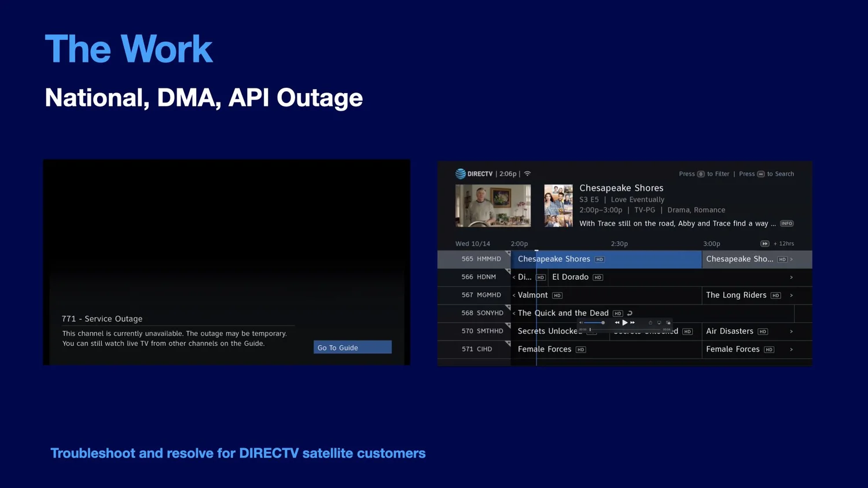Click the 771 - Service Outage title
Screen dimensions: 868x488
(102, 319)
